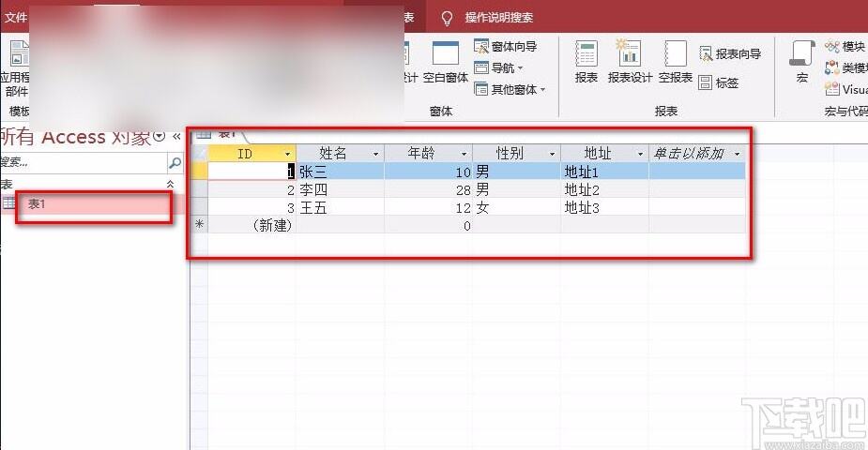Open the 地址 column filter dropdown

point(641,154)
